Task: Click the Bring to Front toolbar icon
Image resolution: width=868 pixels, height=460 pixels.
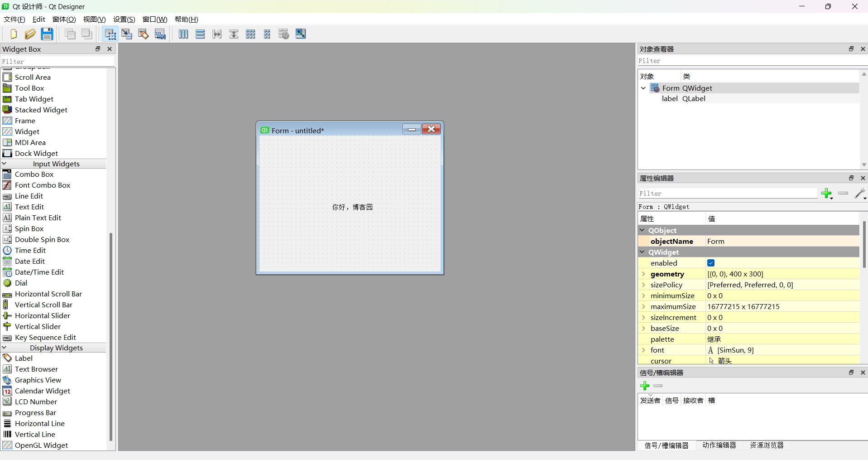Action: click(87, 34)
